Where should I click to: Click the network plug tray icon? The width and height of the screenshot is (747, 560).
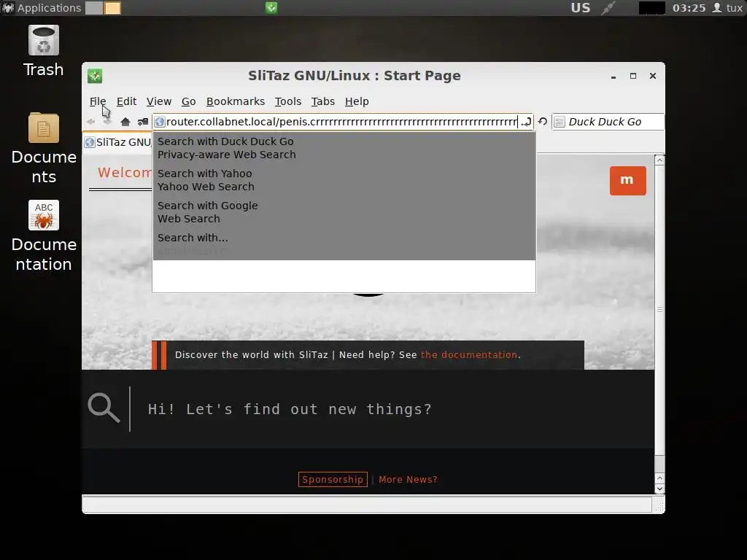(x=608, y=7)
